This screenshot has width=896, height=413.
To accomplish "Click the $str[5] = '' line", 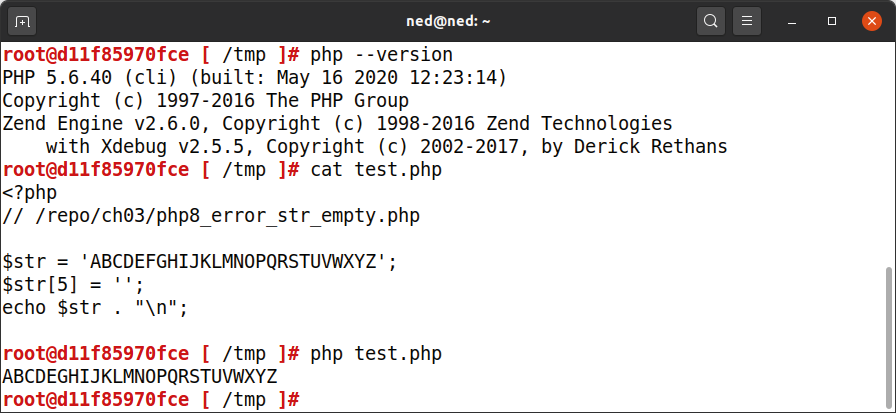I will [x=73, y=285].
